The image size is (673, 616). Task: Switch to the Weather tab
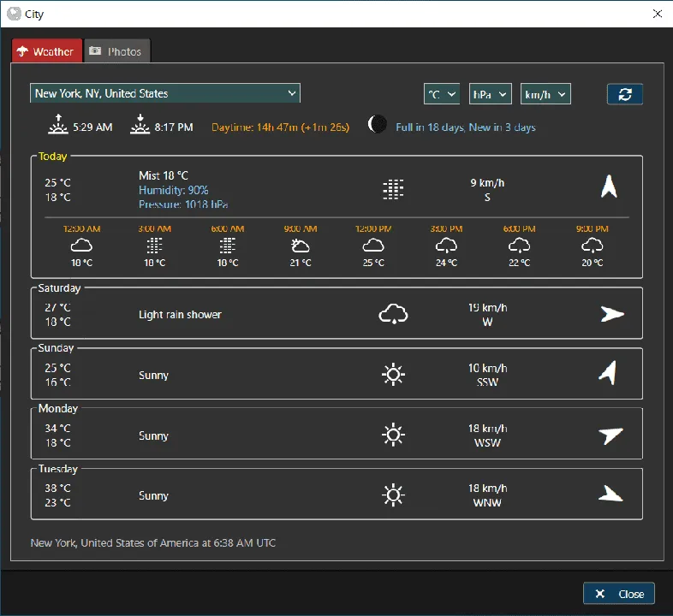coord(47,51)
